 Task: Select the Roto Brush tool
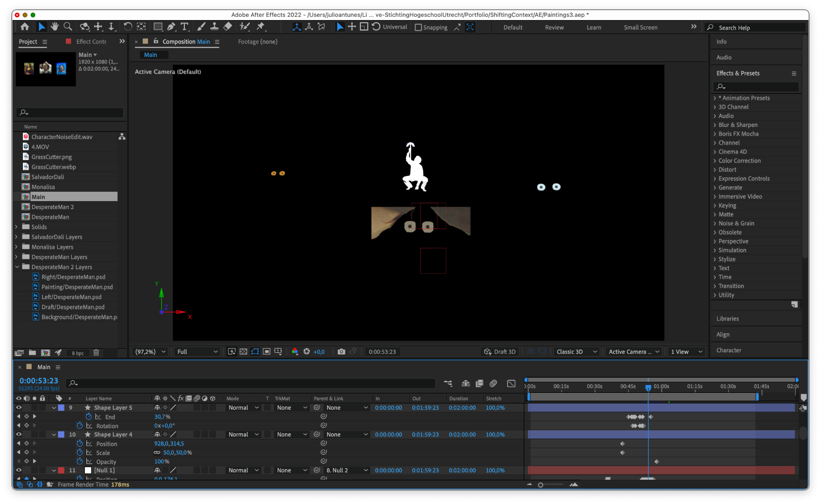pyautogui.click(x=245, y=27)
